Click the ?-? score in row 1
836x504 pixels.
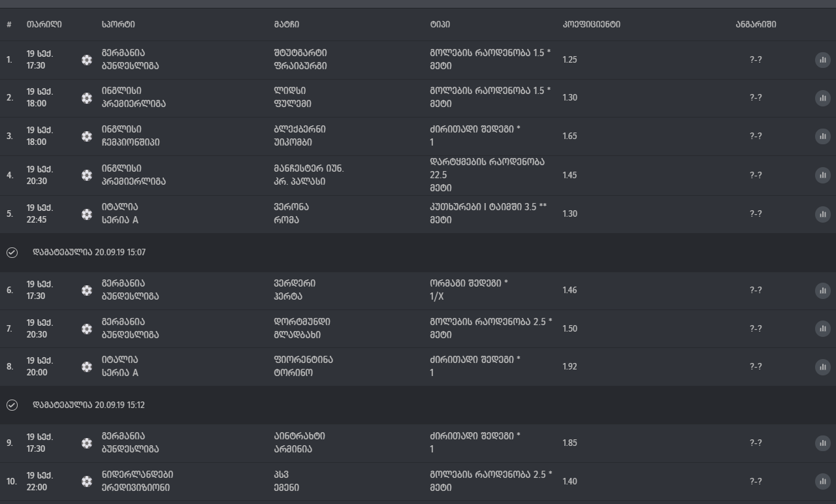click(756, 60)
